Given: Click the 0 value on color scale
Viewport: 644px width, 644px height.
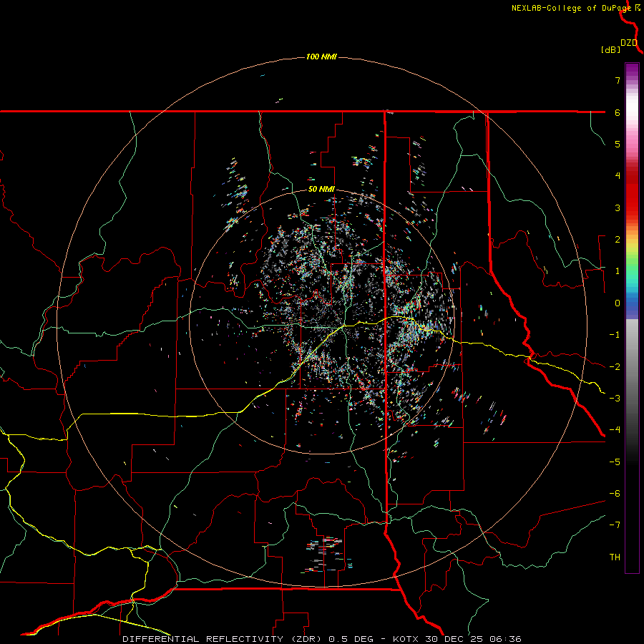Looking at the screenshot, I should click(x=618, y=303).
